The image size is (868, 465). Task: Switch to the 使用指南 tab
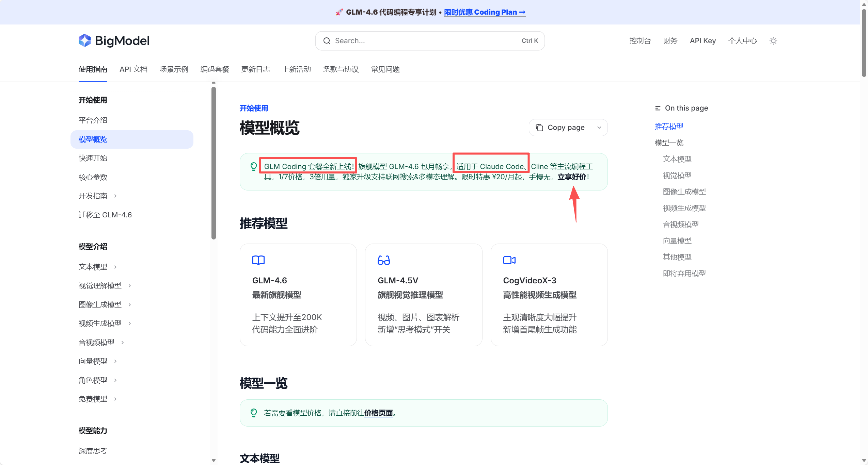93,69
